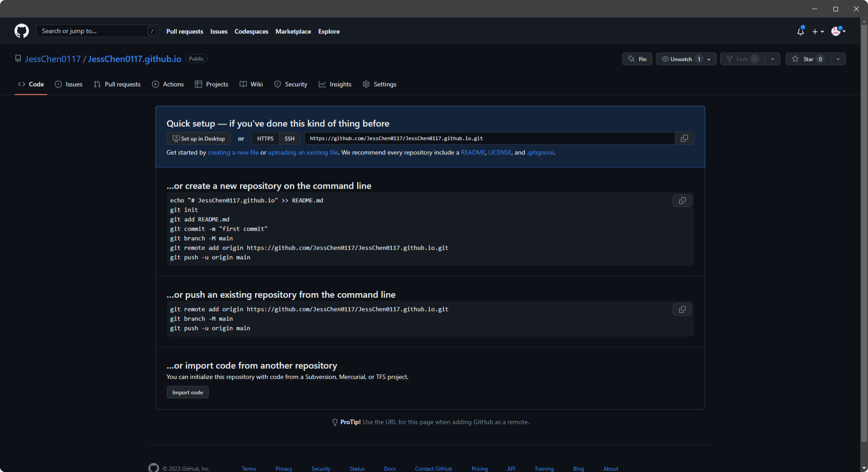Open the Insights tab
The width and height of the screenshot is (868, 472).
pos(335,84)
